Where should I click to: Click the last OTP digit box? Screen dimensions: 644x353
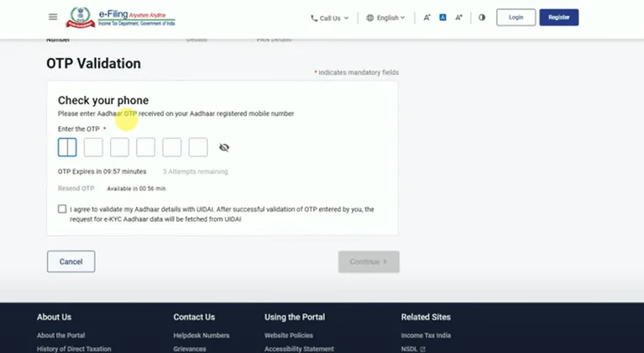coord(198,148)
